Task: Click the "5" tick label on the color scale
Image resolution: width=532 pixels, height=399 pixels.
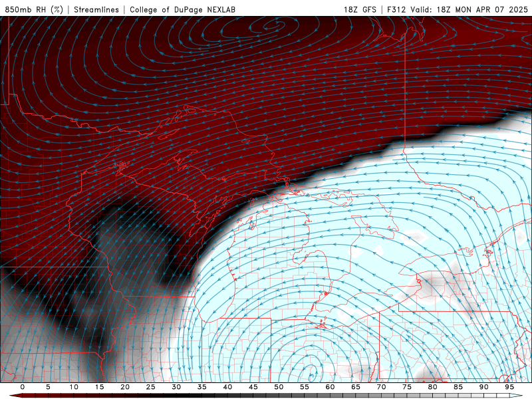Action: [48, 387]
